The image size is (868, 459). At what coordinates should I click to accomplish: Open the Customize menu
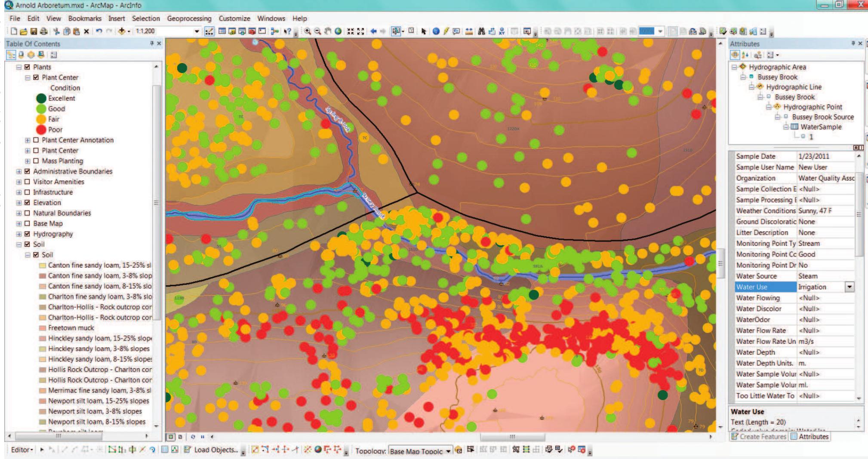[234, 18]
